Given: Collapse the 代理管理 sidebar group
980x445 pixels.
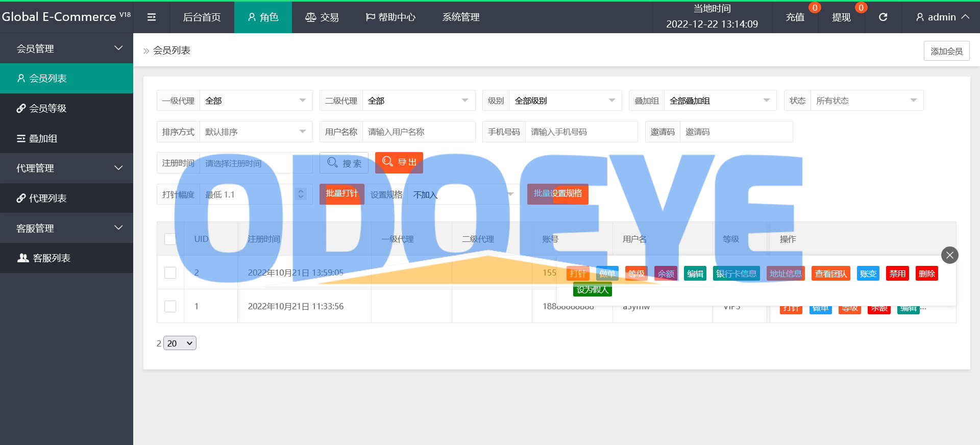Looking at the screenshot, I should tap(66, 168).
